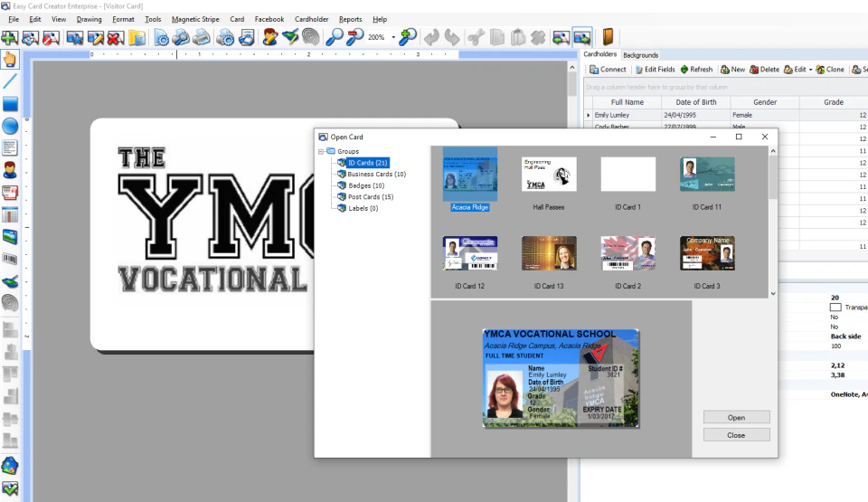
Task: Click Clone cardholder button
Action: click(x=830, y=70)
